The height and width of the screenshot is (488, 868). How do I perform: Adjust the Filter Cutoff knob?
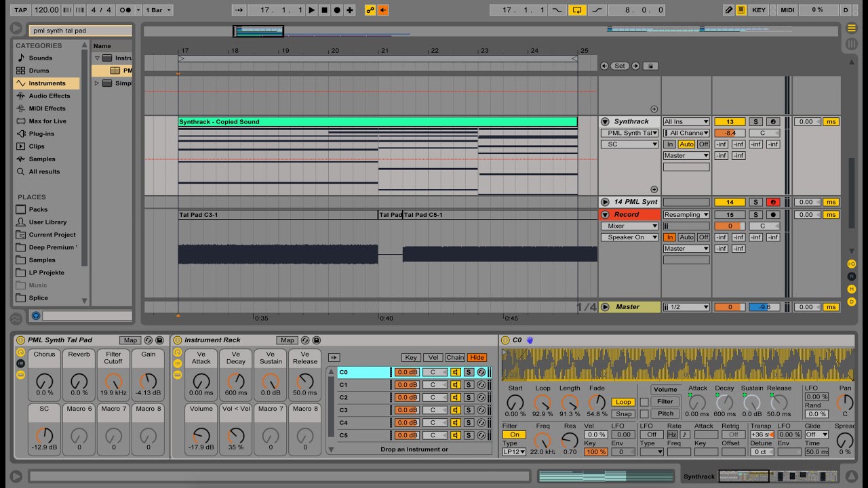click(113, 381)
